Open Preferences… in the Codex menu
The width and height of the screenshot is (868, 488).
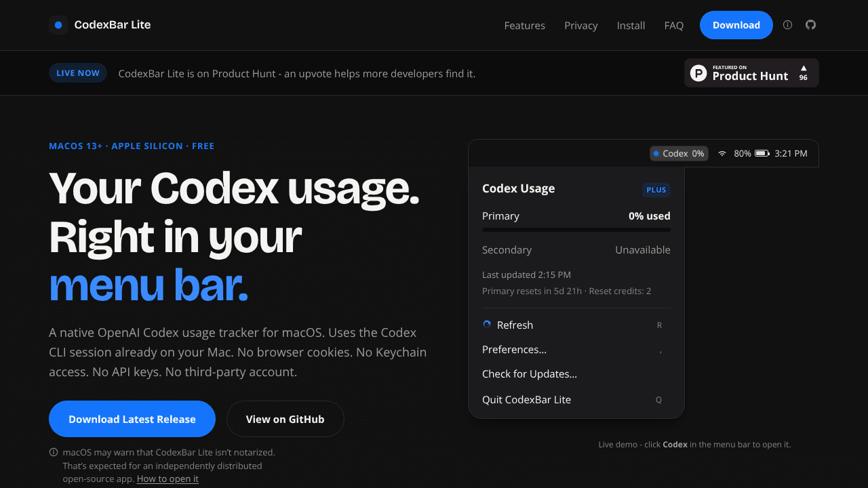576,350
